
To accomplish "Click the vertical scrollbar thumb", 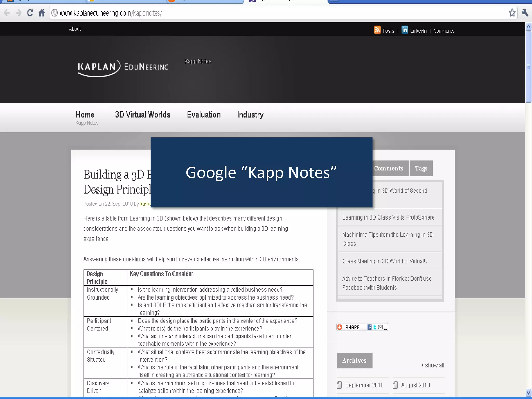I will (x=528, y=66).
